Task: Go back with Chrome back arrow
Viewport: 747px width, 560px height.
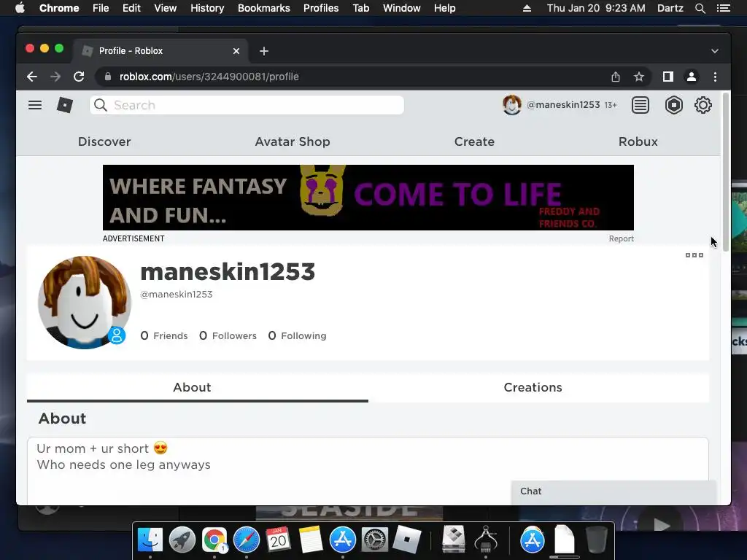Action: click(32, 77)
